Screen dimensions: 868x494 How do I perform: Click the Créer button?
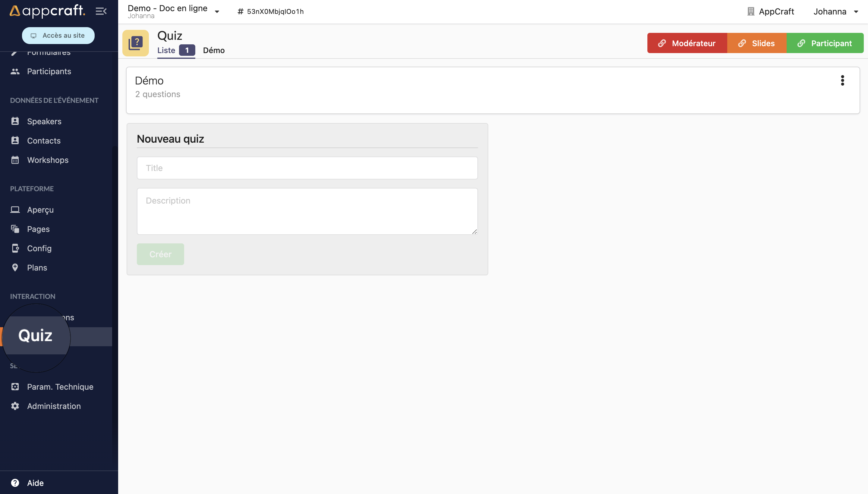point(160,254)
